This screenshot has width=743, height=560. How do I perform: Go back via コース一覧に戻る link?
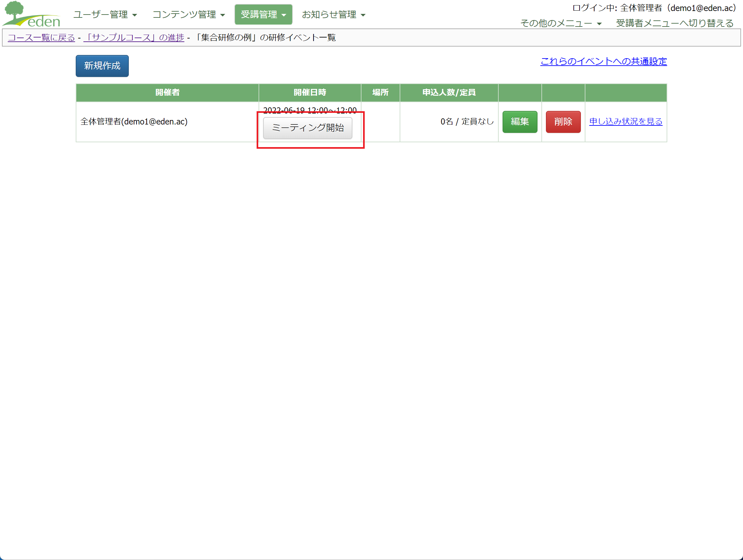41,38
